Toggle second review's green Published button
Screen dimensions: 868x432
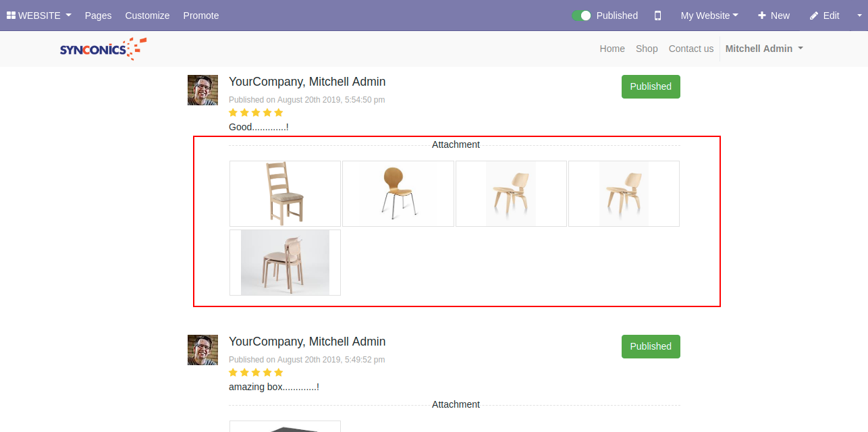650,346
